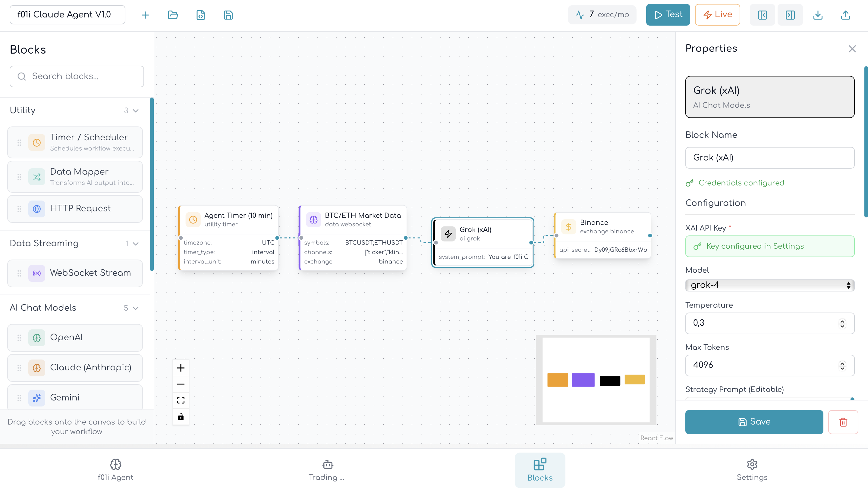
Task: Save the workflow using the floppy disk icon
Action: (x=228, y=14)
